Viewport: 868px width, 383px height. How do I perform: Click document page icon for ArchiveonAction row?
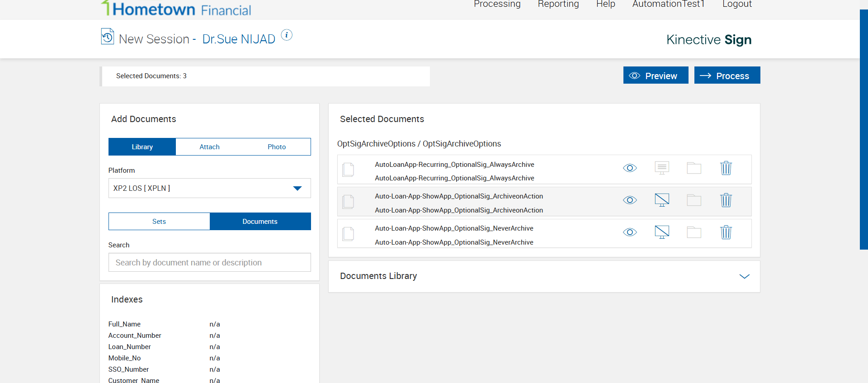tap(348, 202)
